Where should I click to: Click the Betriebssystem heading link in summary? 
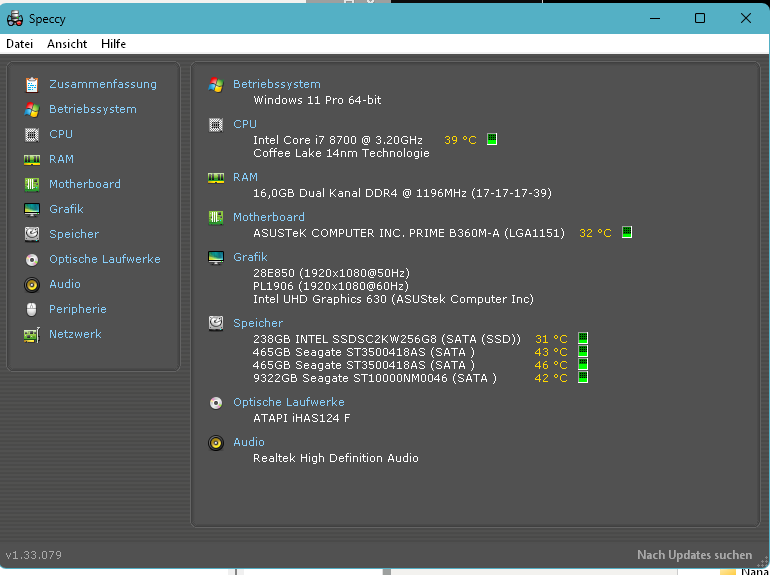pyautogui.click(x=276, y=84)
